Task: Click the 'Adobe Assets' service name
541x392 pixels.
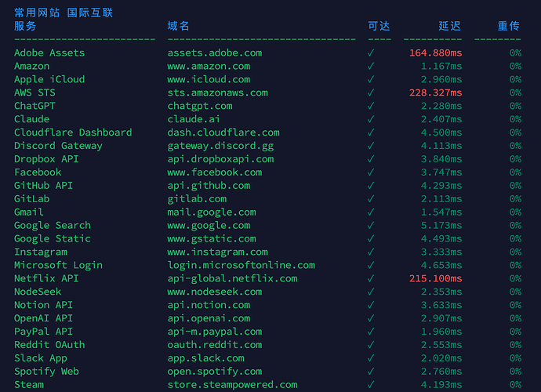Action: 49,53
